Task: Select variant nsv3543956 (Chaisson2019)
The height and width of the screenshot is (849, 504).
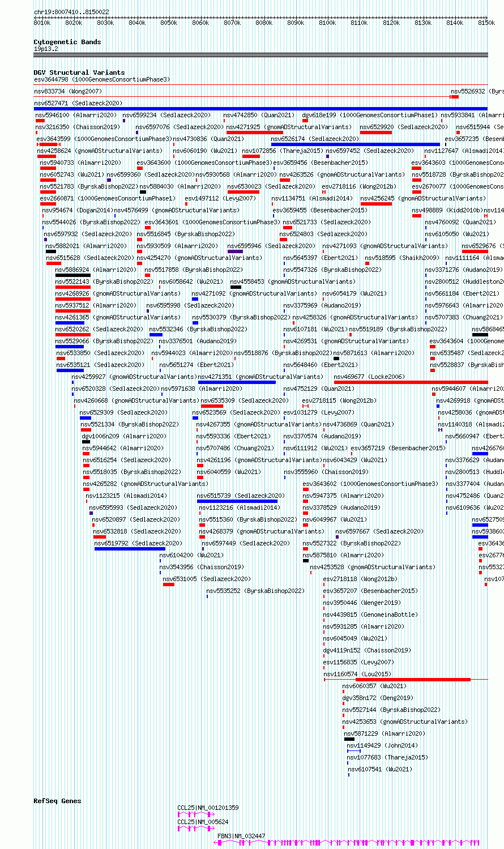Action: 202,567
